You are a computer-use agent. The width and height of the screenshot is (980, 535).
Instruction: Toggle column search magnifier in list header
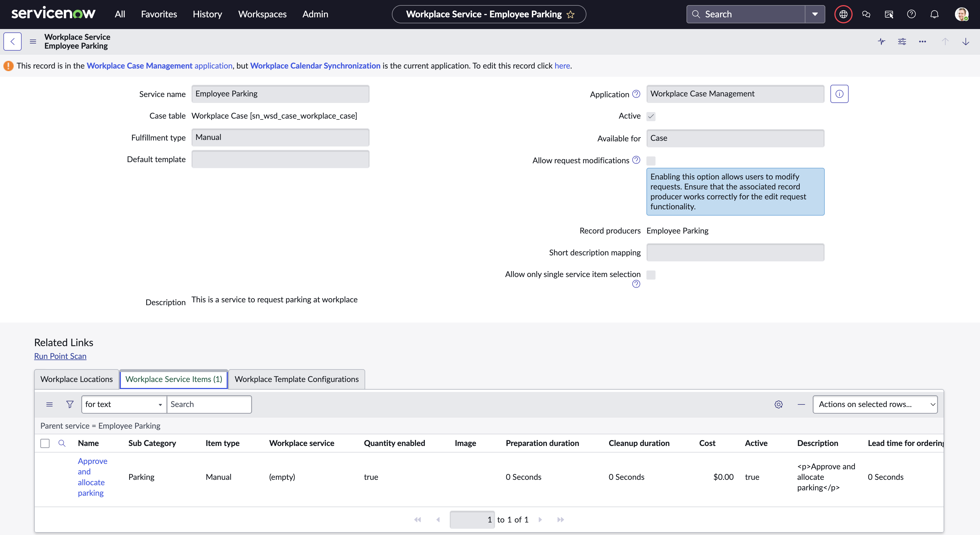(x=62, y=443)
